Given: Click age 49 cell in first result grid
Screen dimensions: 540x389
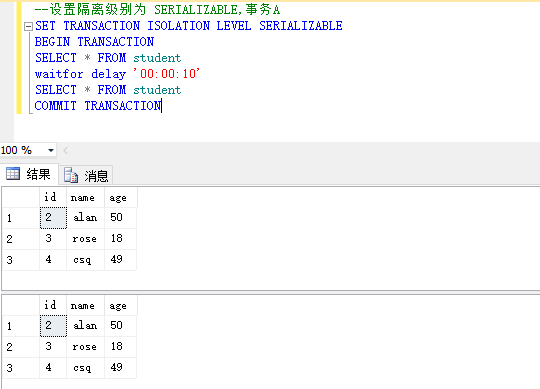Looking at the screenshot, I should [x=121, y=260].
